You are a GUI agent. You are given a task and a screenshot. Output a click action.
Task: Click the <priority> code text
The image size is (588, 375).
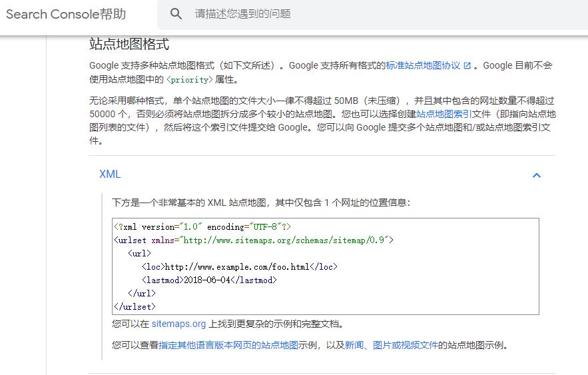click(189, 79)
